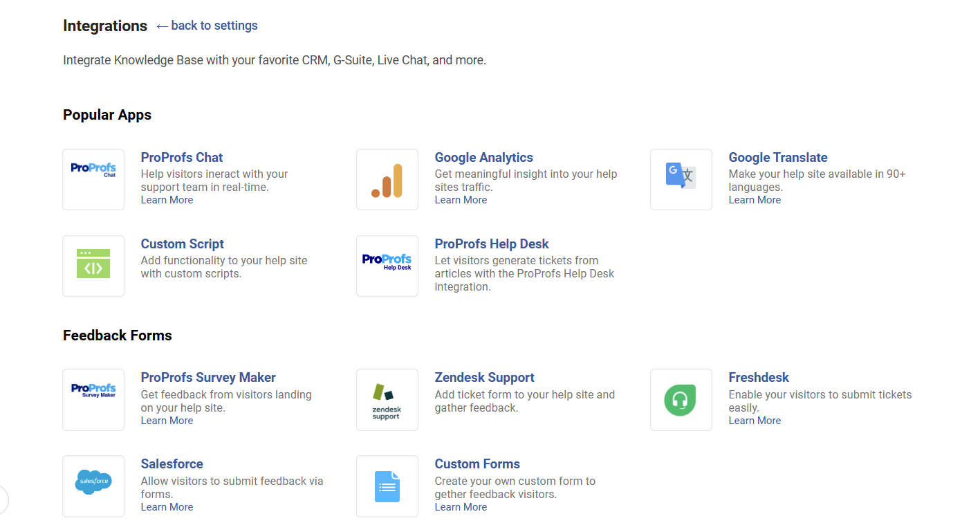Go back to settings
Screen dimensions: 980x523
[207, 26]
